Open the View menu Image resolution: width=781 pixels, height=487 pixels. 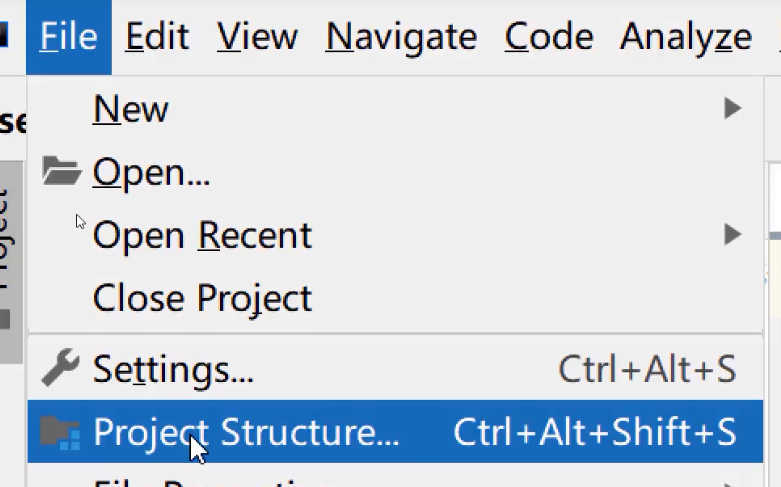[257, 37]
